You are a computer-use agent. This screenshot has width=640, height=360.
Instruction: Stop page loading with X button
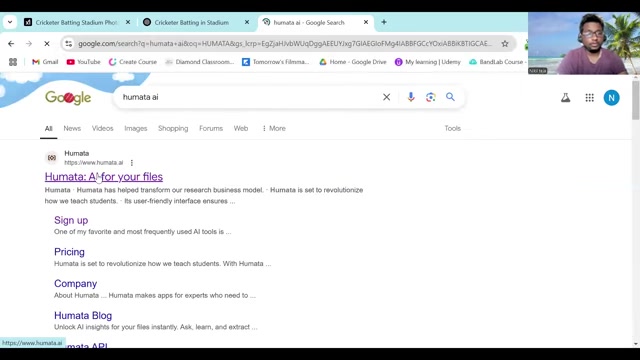point(47,44)
